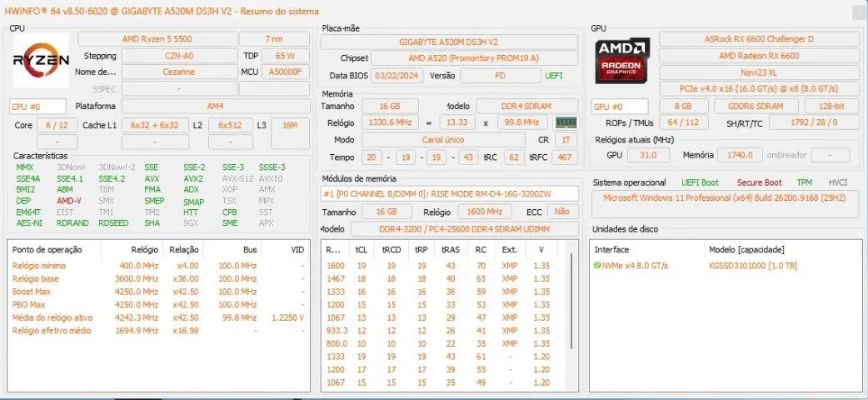
Task: Click the 'TPM' indicator
Action: click(x=805, y=182)
